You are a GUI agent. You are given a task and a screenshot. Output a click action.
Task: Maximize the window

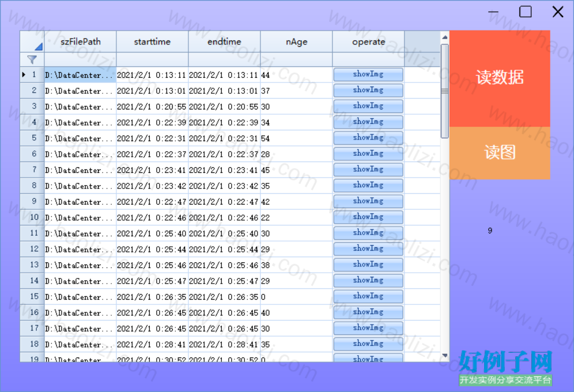pyautogui.click(x=526, y=12)
